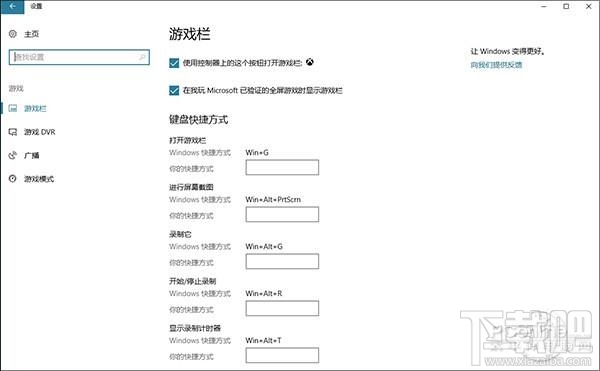Viewport: 600px width, 371px height.
Task: Uncheck the show game bar in full-screen games checkbox
Action: (174, 91)
